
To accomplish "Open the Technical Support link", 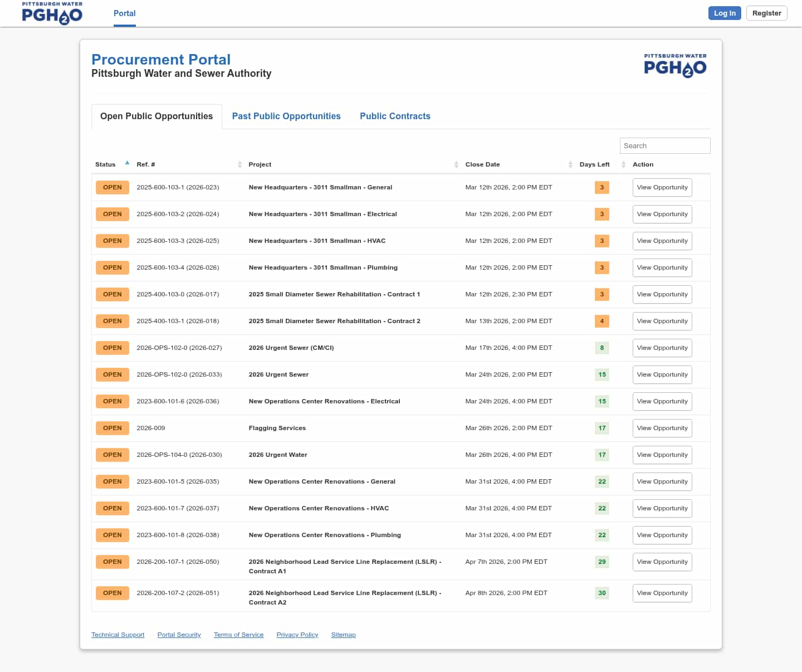I will point(118,635).
